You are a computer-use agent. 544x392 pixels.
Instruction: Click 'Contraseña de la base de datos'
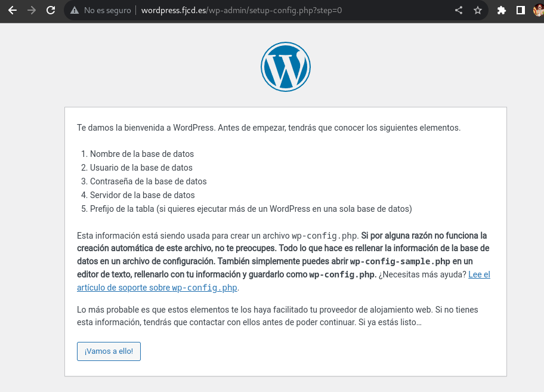pyautogui.click(x=148, y=181)
